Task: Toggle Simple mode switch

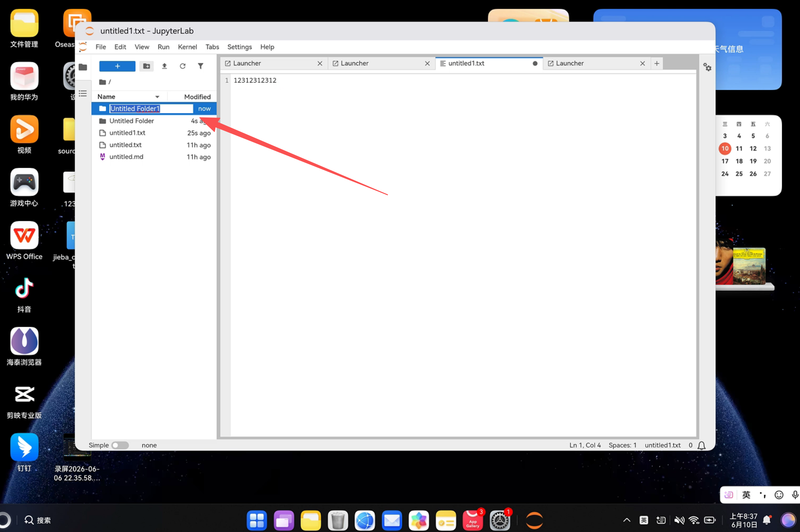Action: pyautogui.click(x=120, y=445)
